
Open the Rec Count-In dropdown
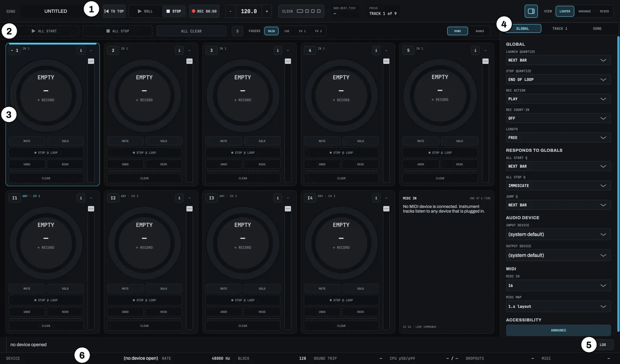(558, 118)
